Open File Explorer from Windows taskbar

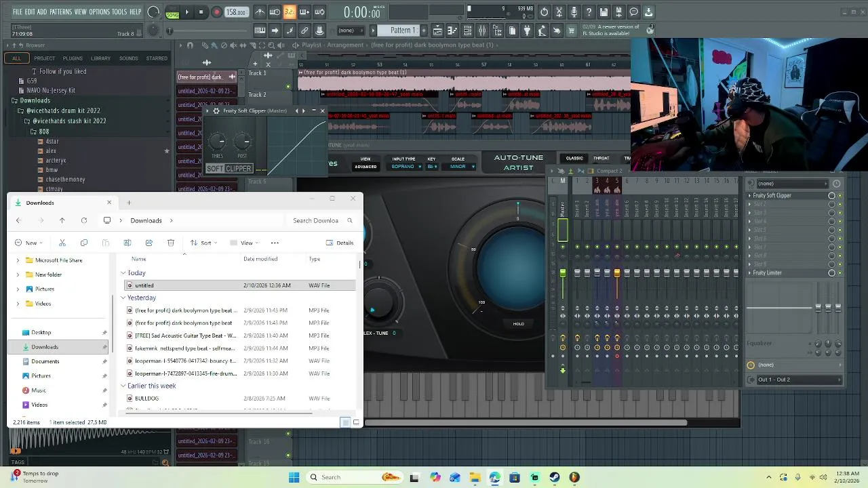click(x=475, y=477)
